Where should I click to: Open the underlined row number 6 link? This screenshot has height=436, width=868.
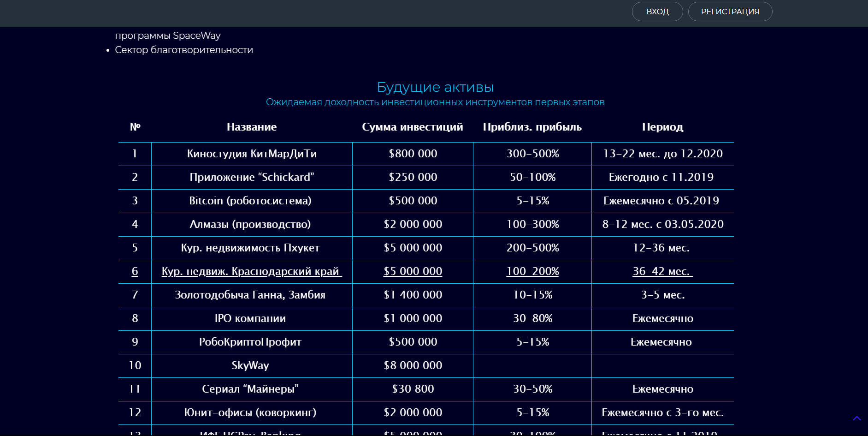[135, 271]
